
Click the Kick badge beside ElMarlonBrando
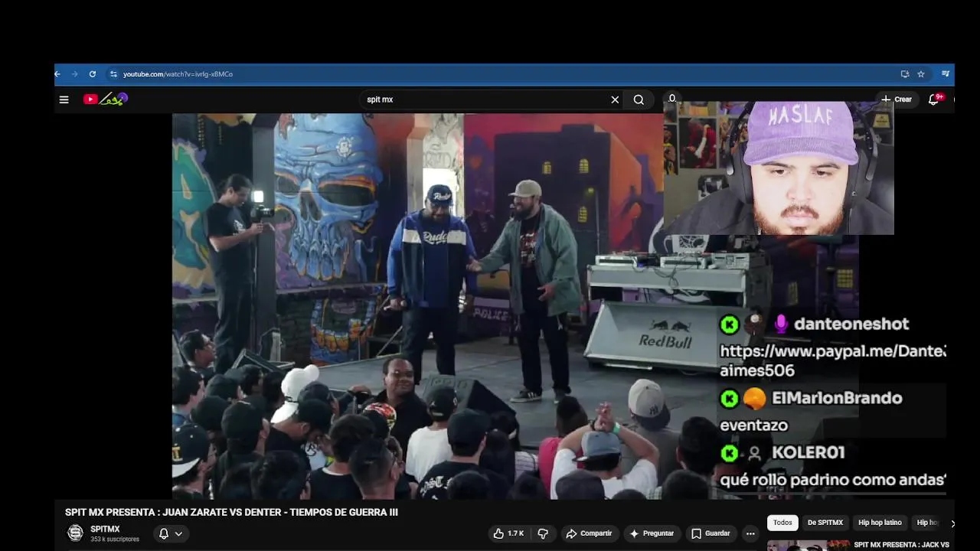click(730, 398)
